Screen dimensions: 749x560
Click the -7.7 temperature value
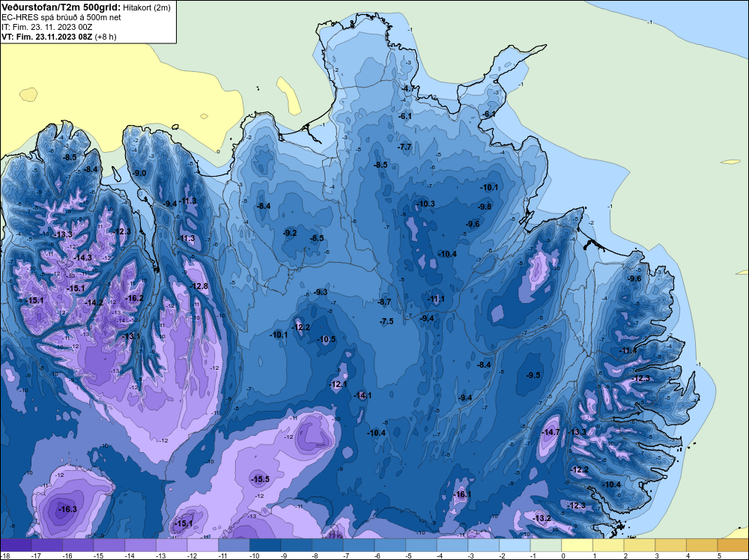(x=404, y=147)
